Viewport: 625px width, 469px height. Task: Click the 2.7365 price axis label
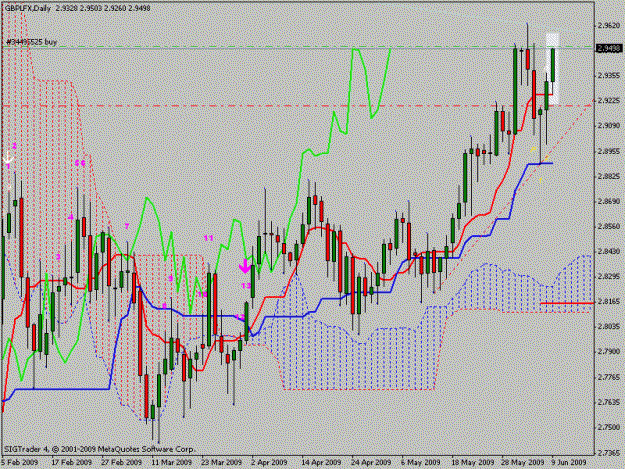click(x=609, y=453)
